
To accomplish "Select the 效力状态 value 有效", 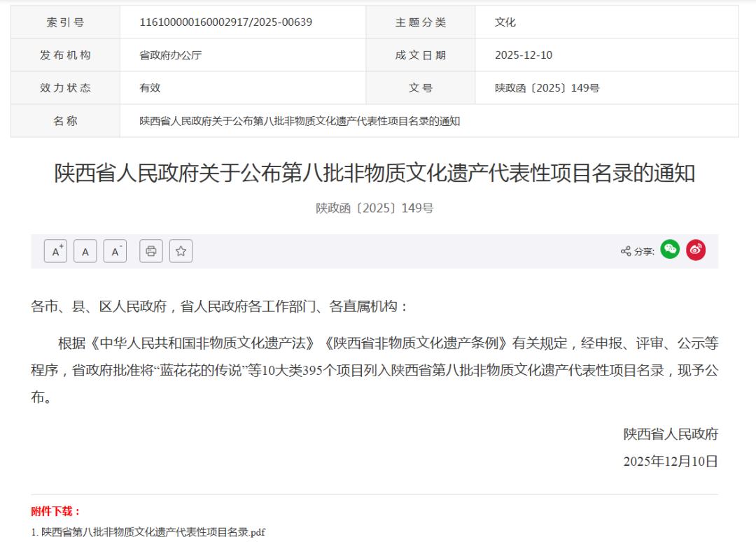I will [148, 87].
